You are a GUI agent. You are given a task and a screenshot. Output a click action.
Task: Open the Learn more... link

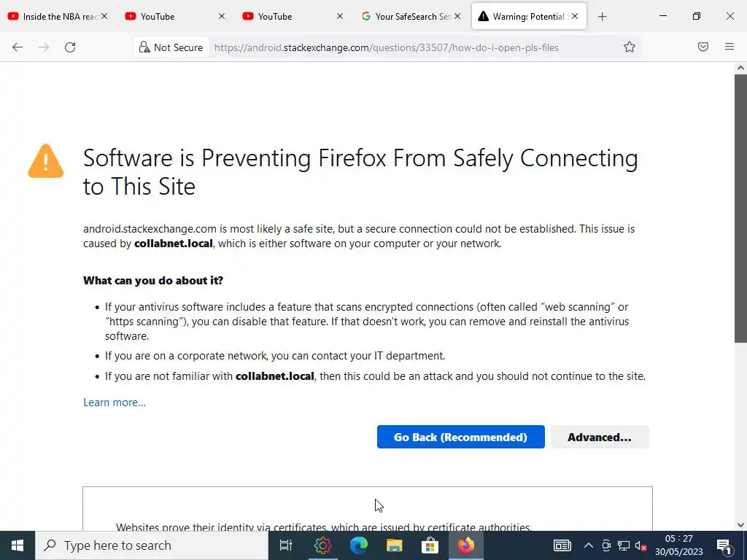115,402
